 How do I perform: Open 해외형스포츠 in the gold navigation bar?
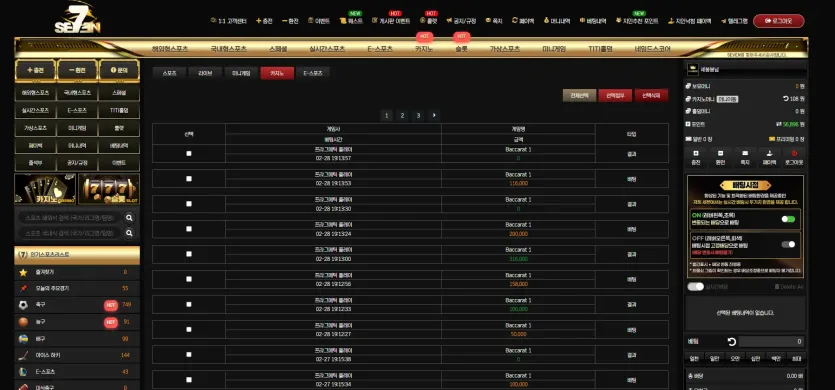pyautogui.click(x=170, y=48)
